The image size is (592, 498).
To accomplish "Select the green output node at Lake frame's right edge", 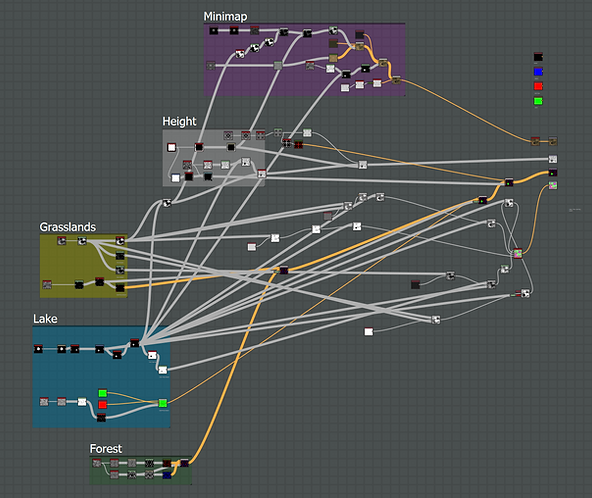I will [163, 403].
